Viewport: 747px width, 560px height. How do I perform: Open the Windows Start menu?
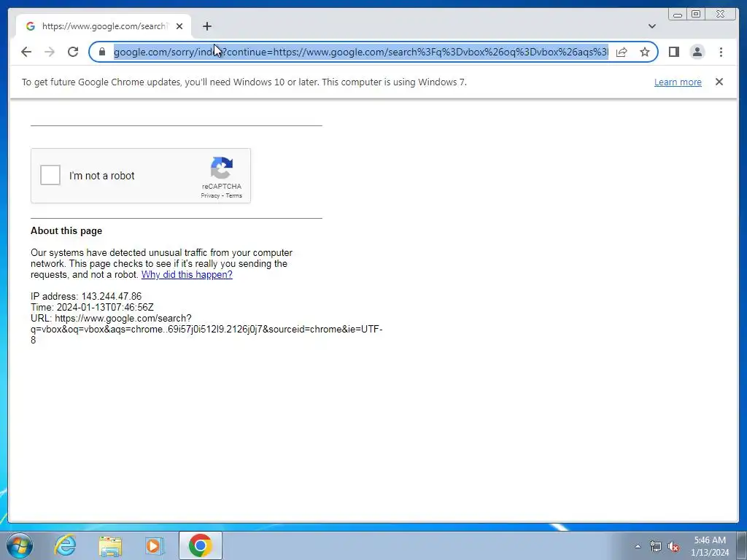point(20,545)
